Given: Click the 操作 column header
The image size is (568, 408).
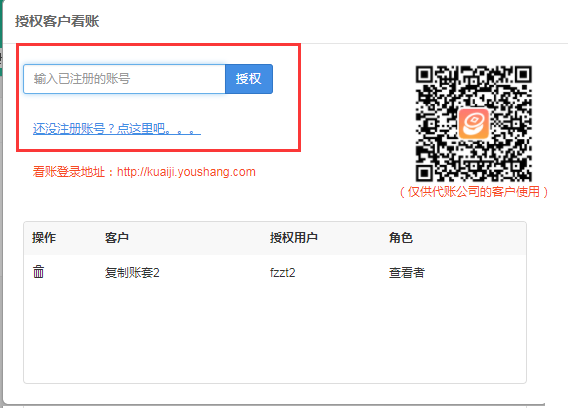Looking at the screenshot, I should pos(44,238).
